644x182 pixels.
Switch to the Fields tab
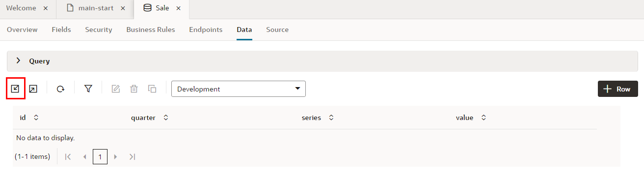tap(61, 30)
